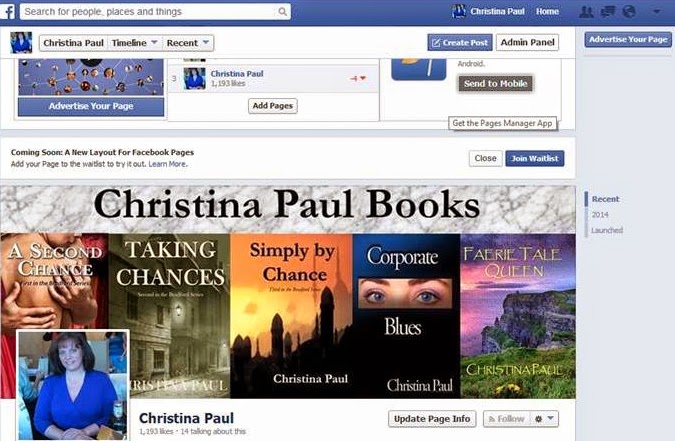Click the page avatar beside Christina Paul button
The height and width of the screenshot is (441, 675).
21,43
